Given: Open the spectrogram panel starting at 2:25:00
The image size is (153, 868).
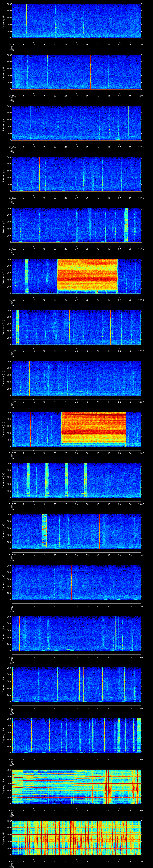Looking at the screenshot, I should tap(77, 786).
